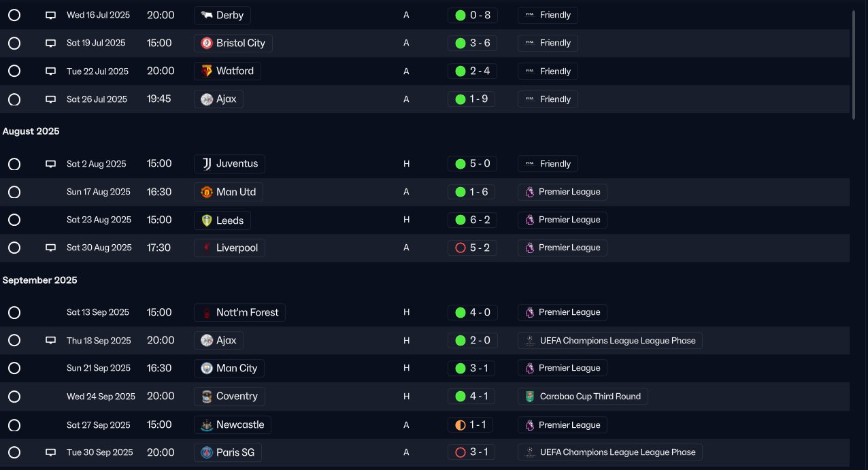The width and height of the screenshot is (868, 470).
Task: Click the vertical scrollbar on the right
Action: click(854, 65)
